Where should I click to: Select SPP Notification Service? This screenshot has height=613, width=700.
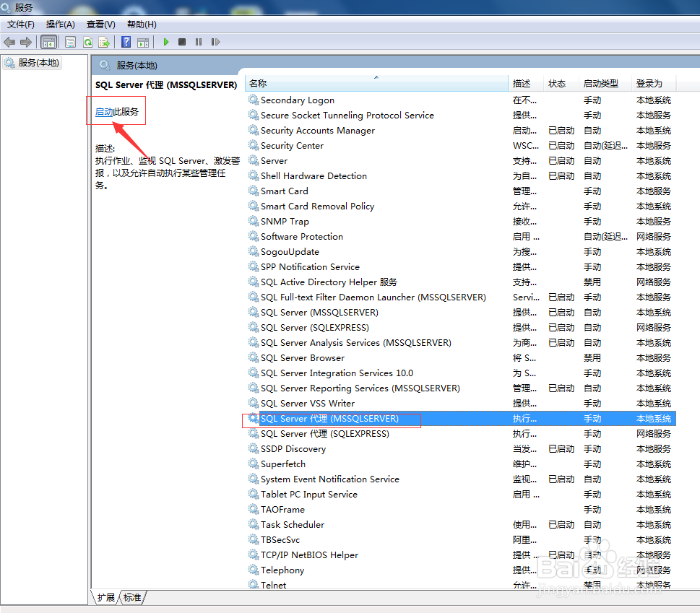[461, 267]
